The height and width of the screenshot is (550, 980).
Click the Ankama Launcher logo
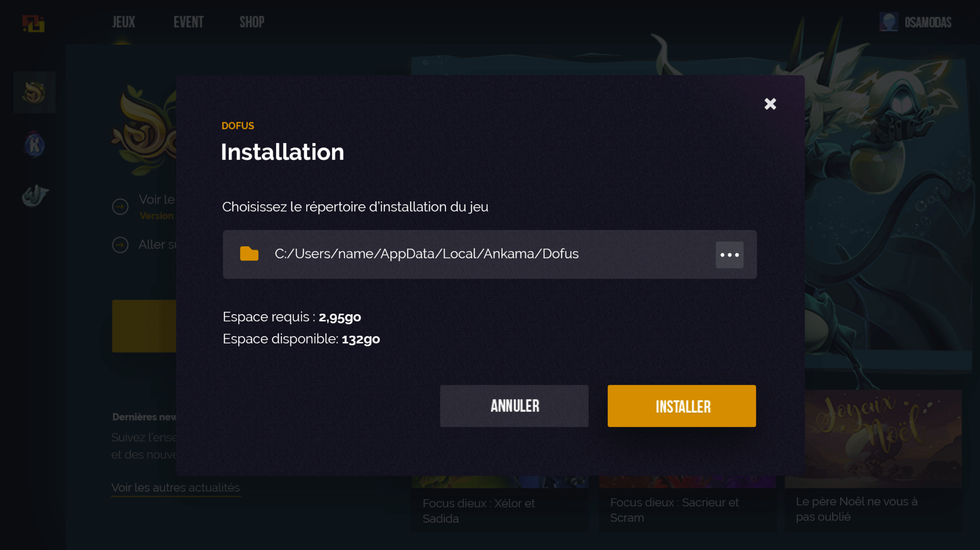[x=33, y=24]
